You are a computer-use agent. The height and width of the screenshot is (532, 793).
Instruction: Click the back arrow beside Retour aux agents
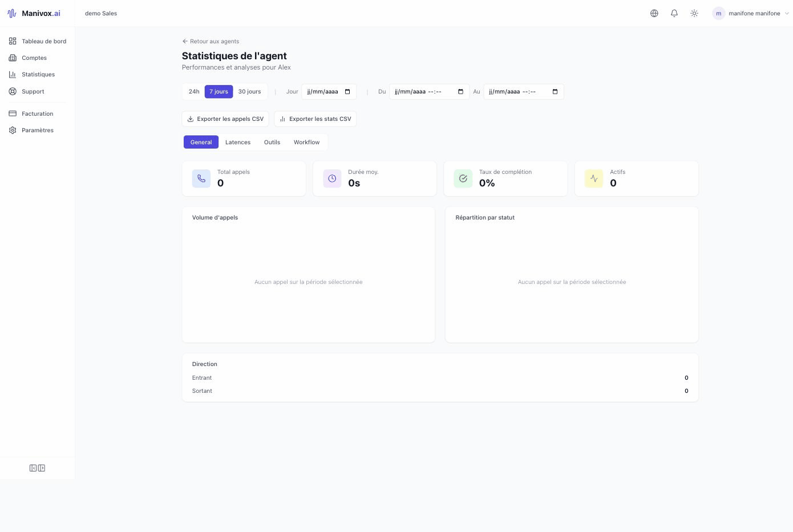tap(185, 41)
